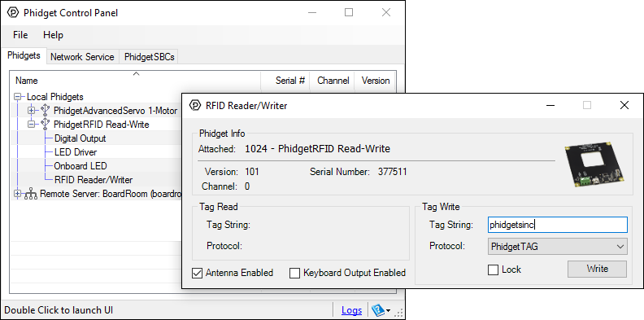
Task: Click serial number value 377511
Action: [392, 172]
